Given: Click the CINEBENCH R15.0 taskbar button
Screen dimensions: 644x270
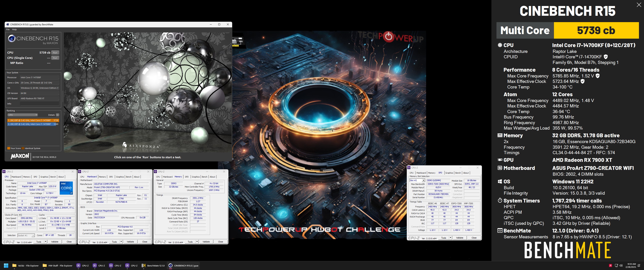Looking at the screenshot, I should click(183, 265).
